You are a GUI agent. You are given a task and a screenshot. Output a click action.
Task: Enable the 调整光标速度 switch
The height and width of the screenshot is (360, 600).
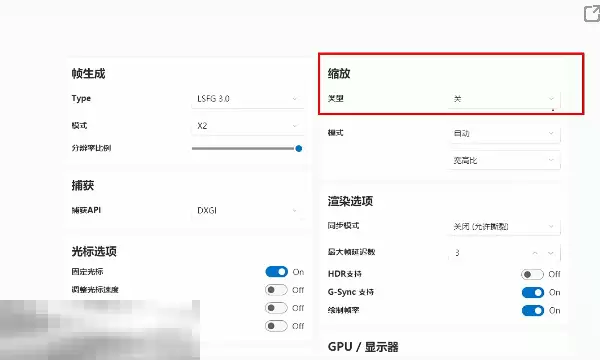tap(276, 290)
